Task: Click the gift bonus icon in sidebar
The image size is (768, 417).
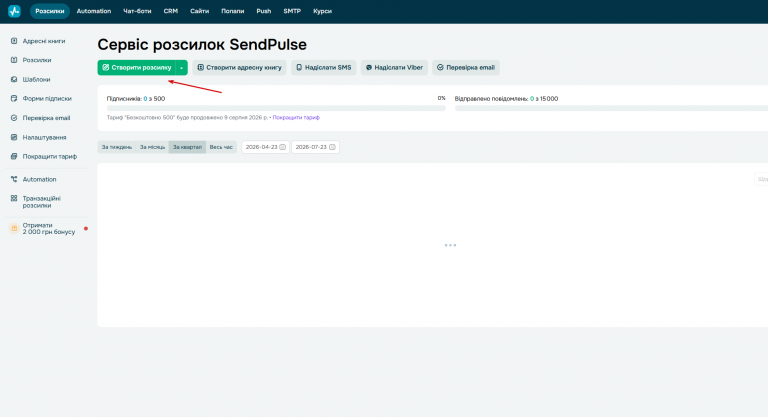Action: click(14, 228)
